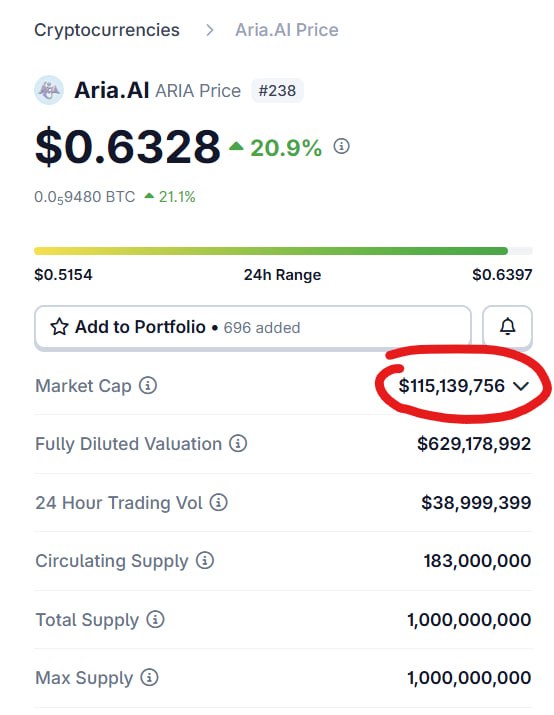Image resolution: width=554 pixels, height=715 pixels.
Task: Click the star icon in Add to Portfolio
Action: pyautogui.click(x=59, y=327)
